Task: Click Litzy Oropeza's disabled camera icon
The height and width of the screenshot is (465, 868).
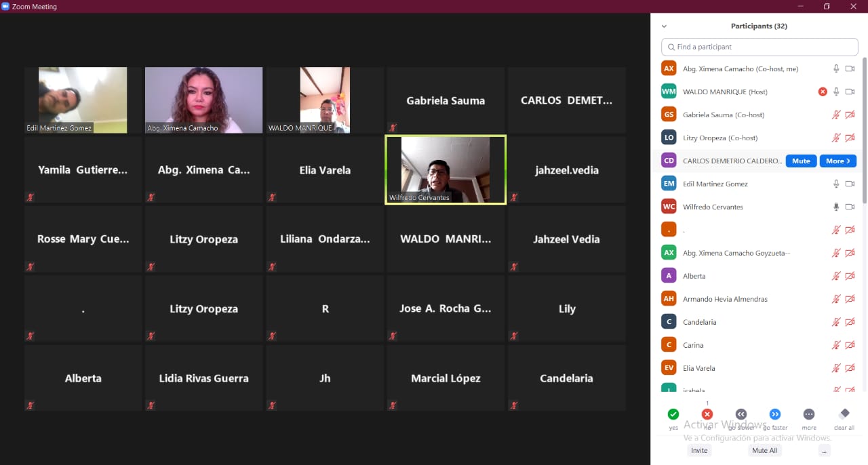Action: (x=850, y=138)
